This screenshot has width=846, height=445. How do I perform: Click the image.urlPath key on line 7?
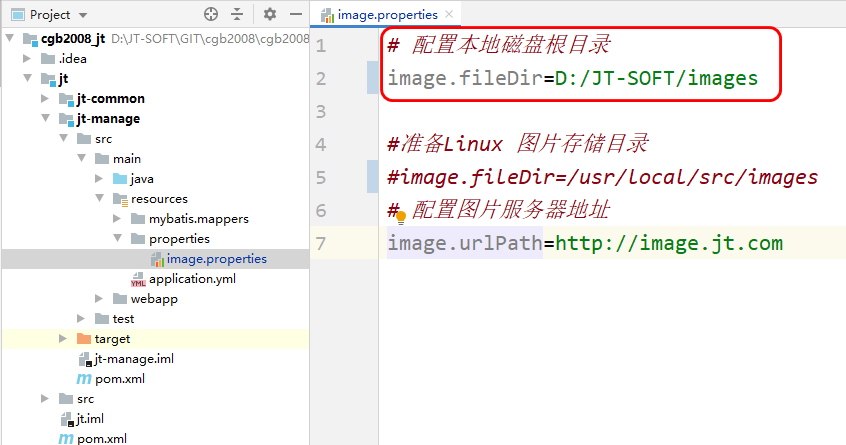(x=465, y=243)
